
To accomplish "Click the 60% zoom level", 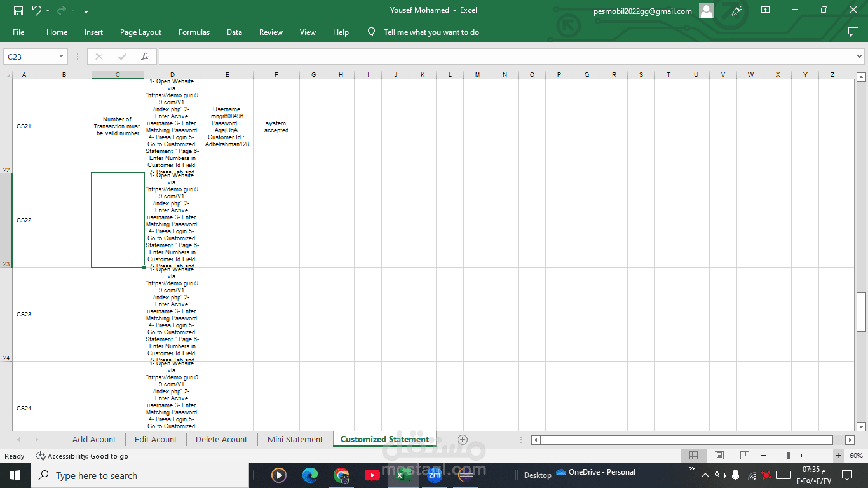I will click(x=856, y=456).
